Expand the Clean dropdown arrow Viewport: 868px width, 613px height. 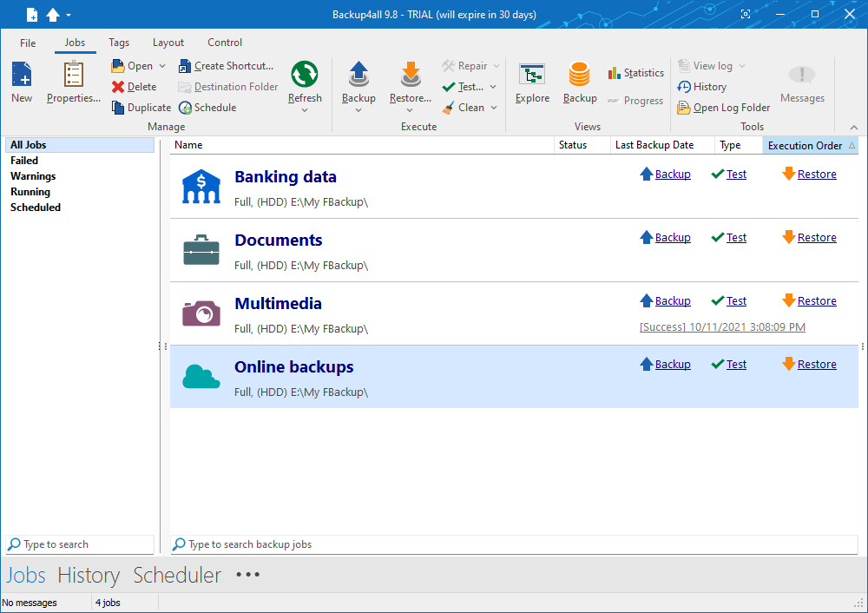coord(494,108)
